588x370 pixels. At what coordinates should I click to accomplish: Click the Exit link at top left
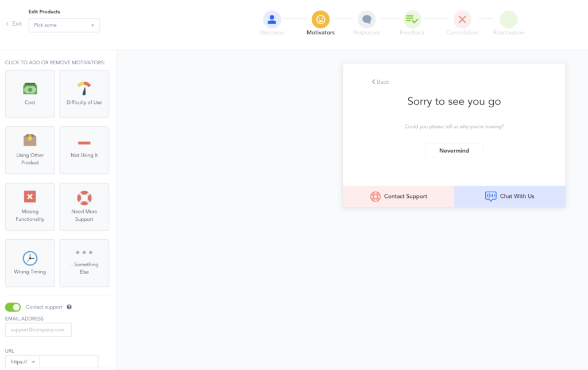[x=14, y=24]
